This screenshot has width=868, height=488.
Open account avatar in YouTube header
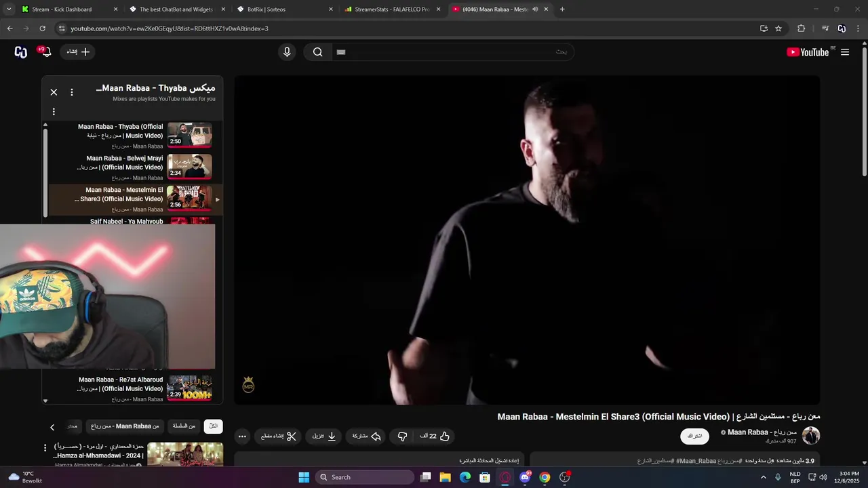point(21,52)
